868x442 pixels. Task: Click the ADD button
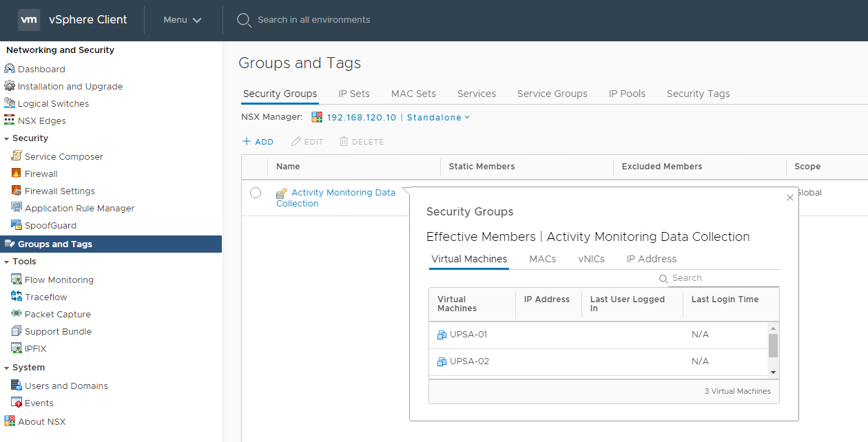(x=258, y=142)
